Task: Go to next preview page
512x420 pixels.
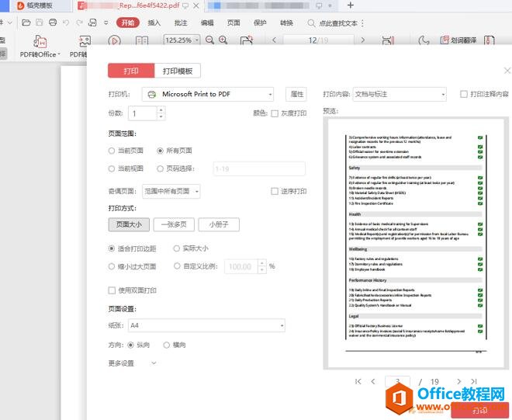Action: point(458,381)
